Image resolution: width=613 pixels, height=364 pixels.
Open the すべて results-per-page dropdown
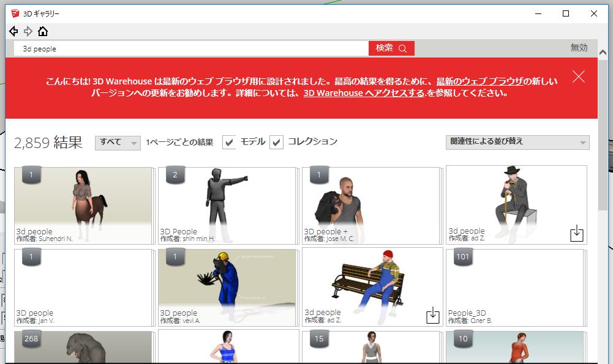pos(118,143)
